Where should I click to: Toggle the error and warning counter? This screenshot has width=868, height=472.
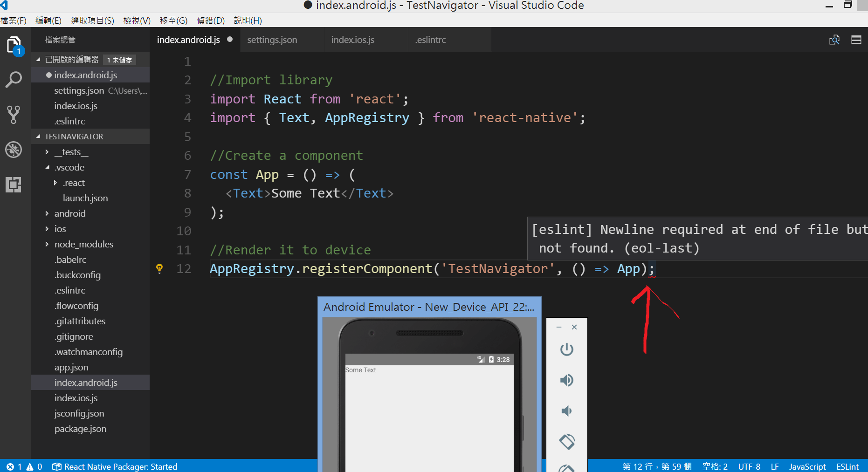(x=23, y=466)
